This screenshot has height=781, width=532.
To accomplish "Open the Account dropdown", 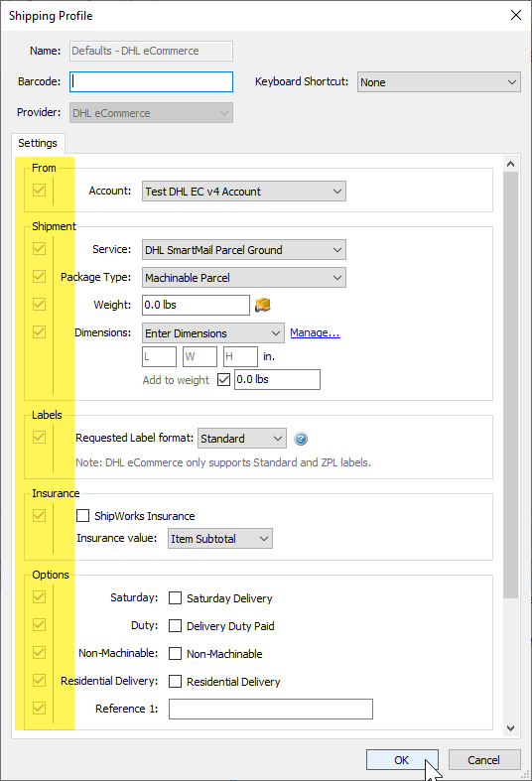I will 244,192.
